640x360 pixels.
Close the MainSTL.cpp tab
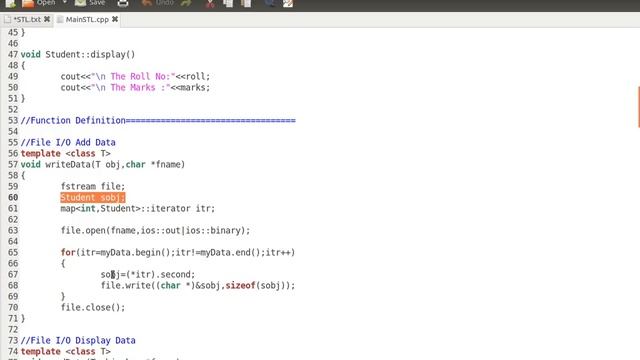[115, 19]
